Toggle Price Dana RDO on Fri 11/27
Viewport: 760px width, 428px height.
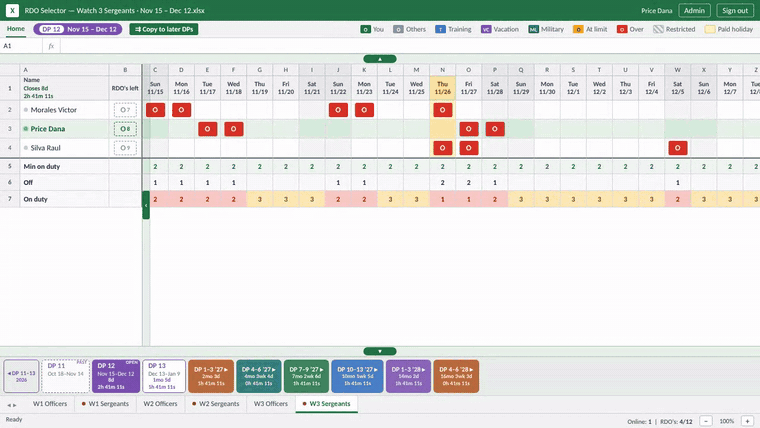coord(469,129)
